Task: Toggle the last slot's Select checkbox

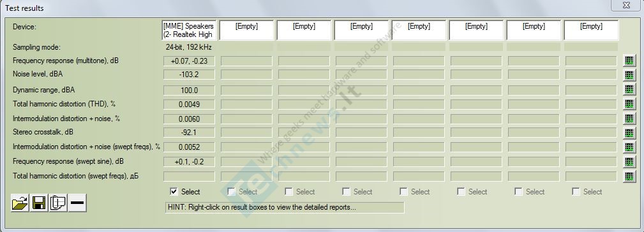Action: [576, 191]
